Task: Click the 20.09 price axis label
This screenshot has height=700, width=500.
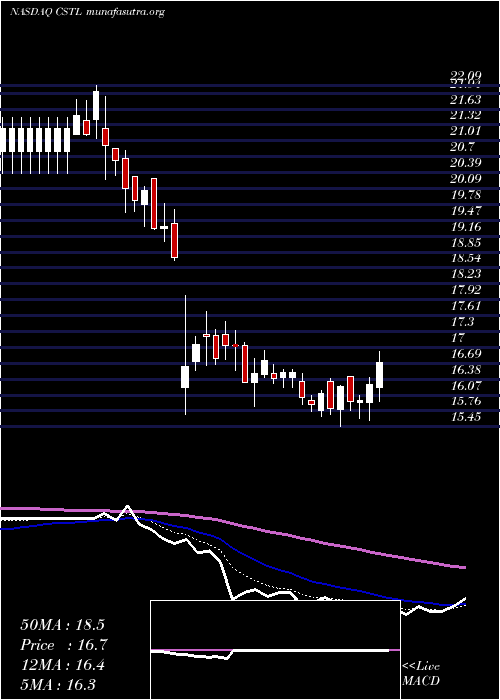Action: (x=465, y=179)
